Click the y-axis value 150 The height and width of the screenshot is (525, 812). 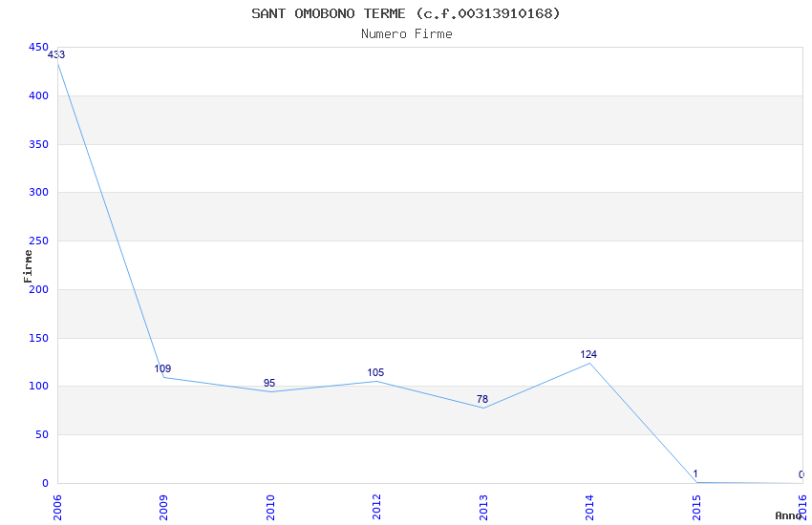coord(38,338)
